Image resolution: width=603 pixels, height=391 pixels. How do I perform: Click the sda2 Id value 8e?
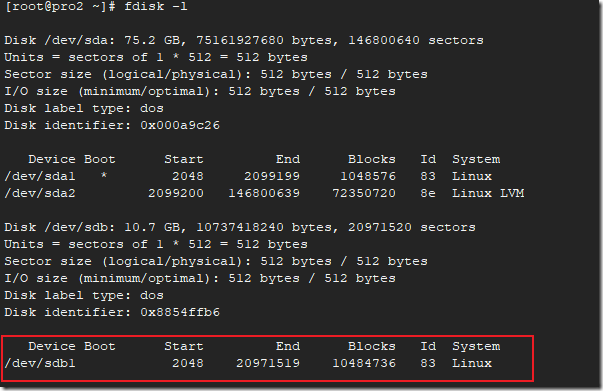pos(428,193)
